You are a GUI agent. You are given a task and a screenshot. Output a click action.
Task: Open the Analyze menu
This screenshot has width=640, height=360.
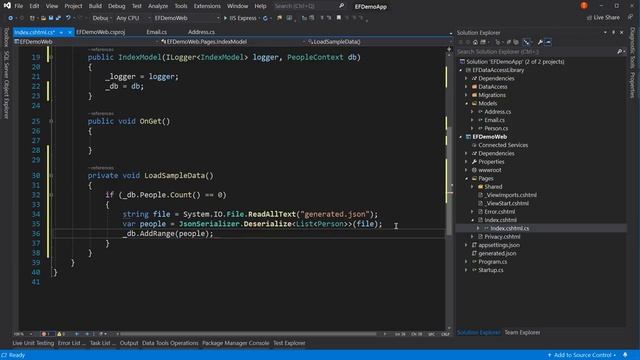pyautogui.click(x=158, y=6)
